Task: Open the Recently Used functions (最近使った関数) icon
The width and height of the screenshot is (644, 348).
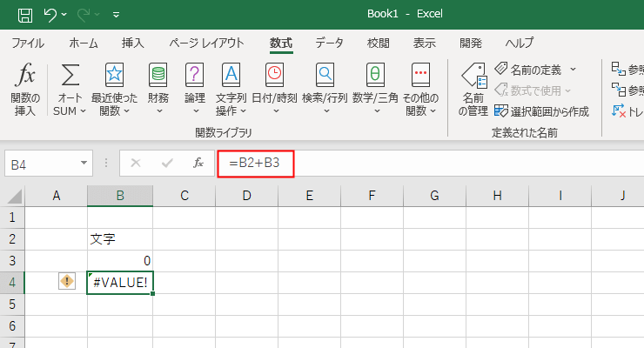Action: (x=115, y=75)
